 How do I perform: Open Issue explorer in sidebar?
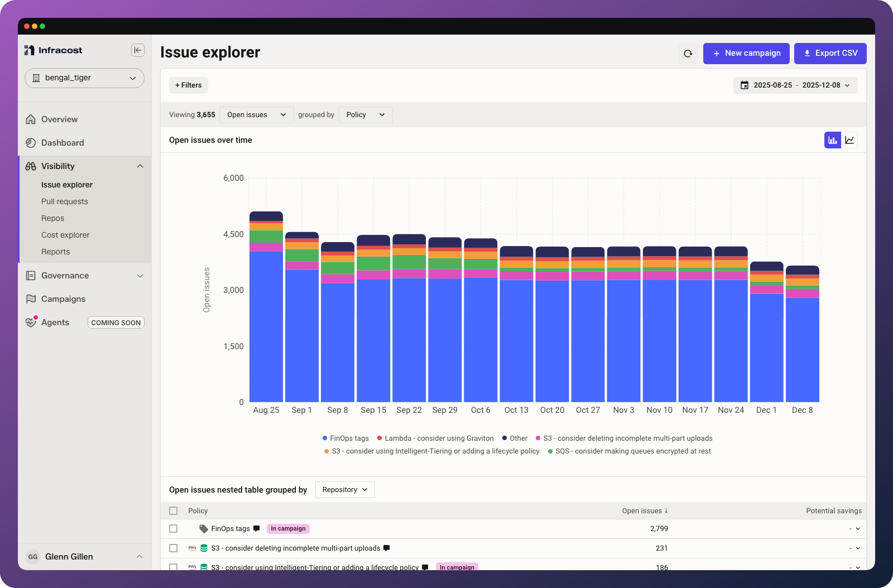[x=67, y=185]
